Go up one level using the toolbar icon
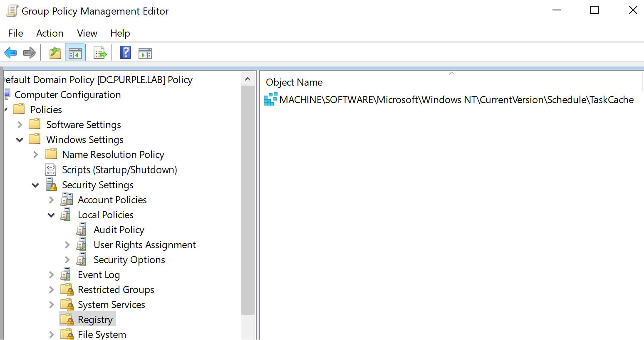Viewport: 644px width, 340px height. pyautogui.click(x=55, y=52)
